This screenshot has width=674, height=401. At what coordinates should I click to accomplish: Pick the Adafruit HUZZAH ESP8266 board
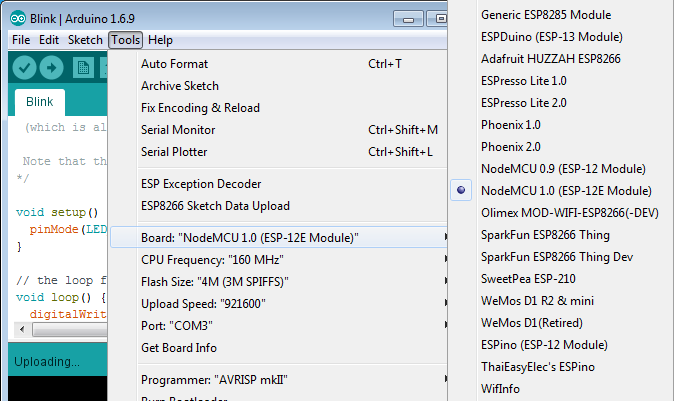tap(550, 59)
